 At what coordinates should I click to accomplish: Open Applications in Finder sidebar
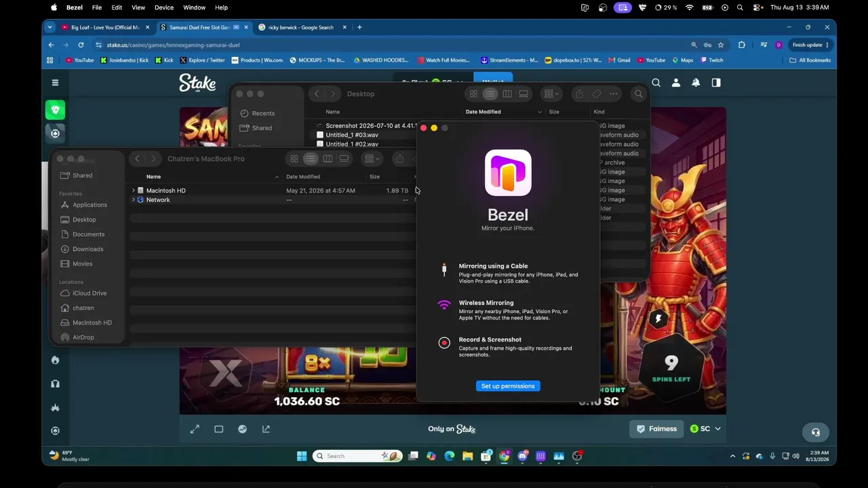pos(90,205)
